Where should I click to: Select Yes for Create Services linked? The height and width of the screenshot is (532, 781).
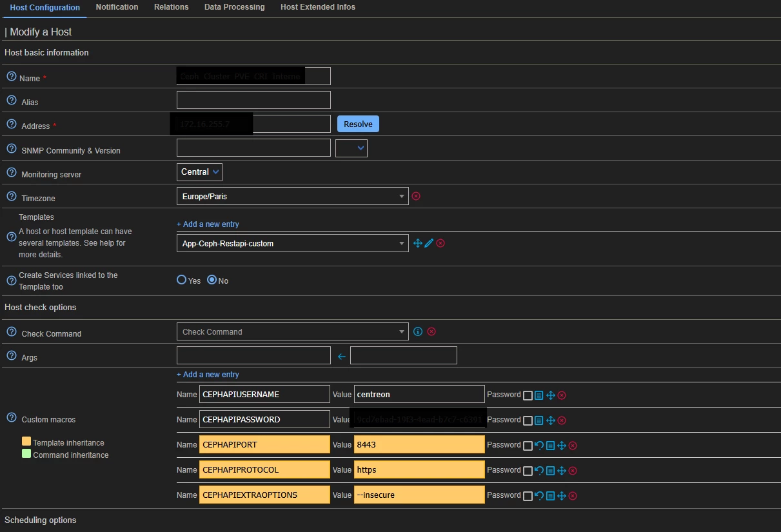(182, 281)
